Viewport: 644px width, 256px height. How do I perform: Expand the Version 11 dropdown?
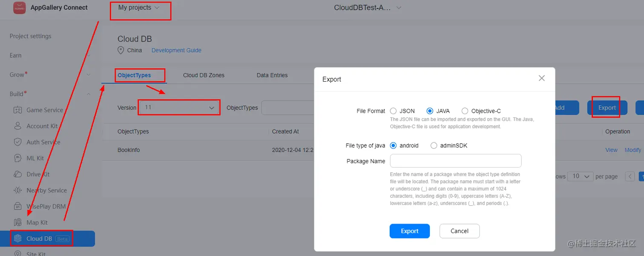tap(179, 108)
